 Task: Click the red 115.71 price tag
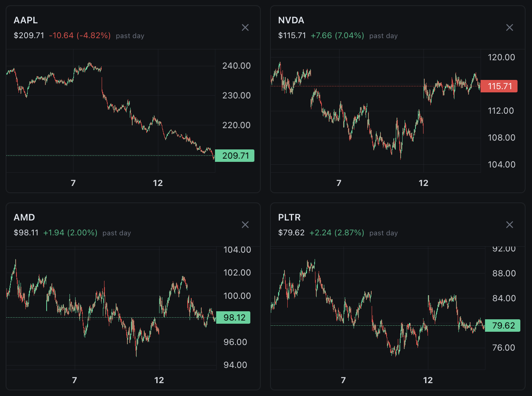(499, 86)
